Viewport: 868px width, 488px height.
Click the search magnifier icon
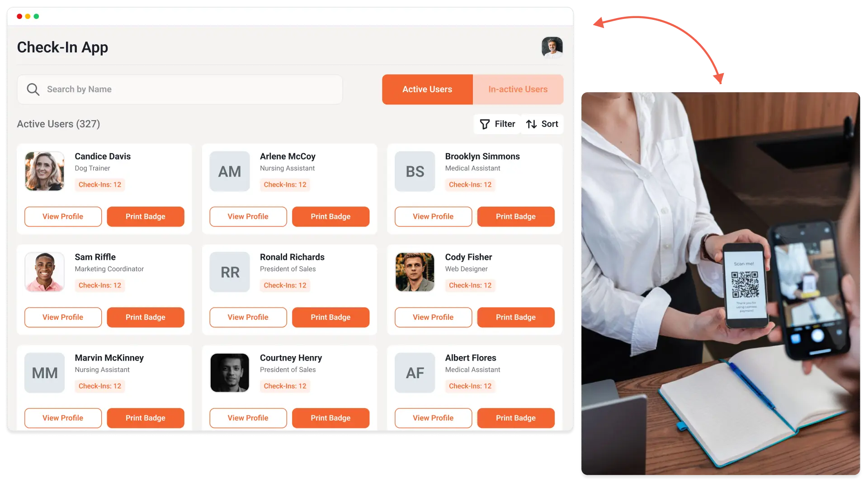[x=33, y=89]
